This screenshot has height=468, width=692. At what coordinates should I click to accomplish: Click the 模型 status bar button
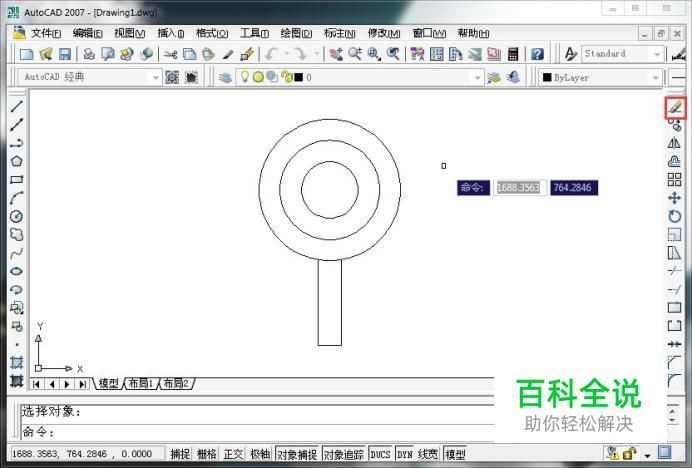[x=455, y=454]
